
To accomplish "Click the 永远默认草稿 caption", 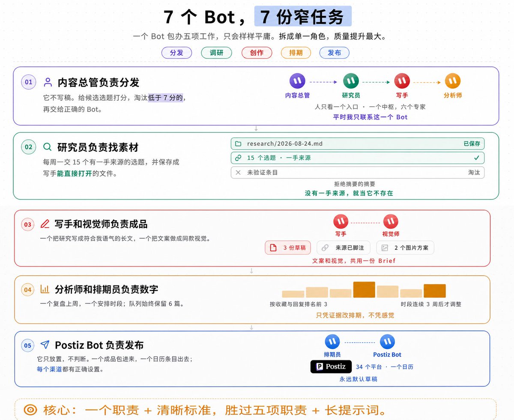I will (x=358, y=379).
